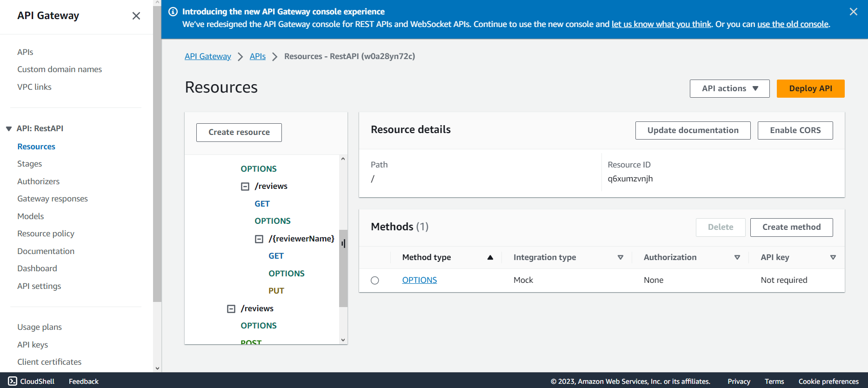Select the /{reviewerName} resource
The image size is (868, 388).
point(301,239)
